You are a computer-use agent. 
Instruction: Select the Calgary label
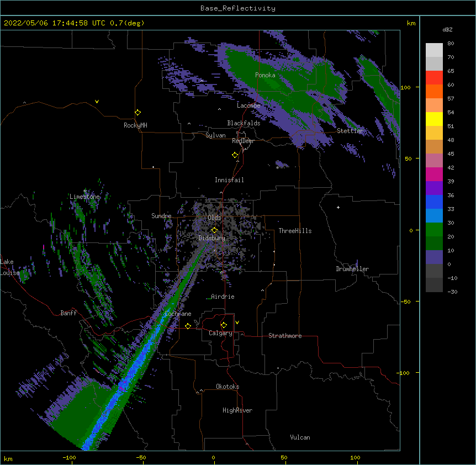[x=220, y=333]
